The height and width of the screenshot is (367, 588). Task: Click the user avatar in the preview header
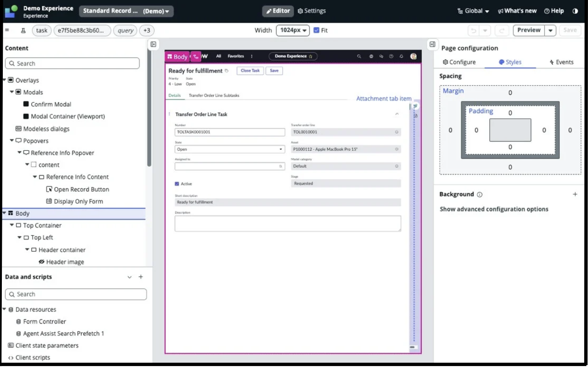click(413, 56)
